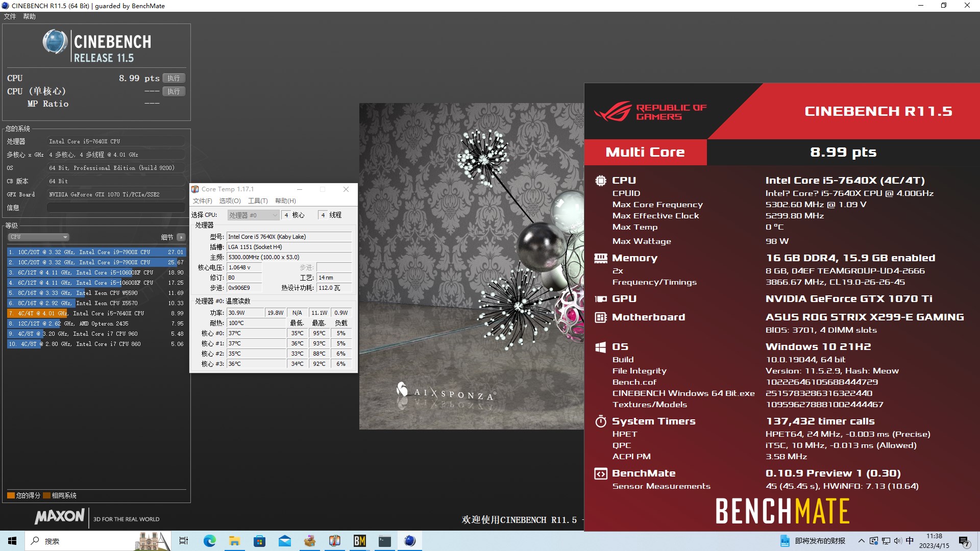Select the i9-7900X ranking row scoring 25.67
The height and width of the screenshot is (551, 980).
[96, 262]
